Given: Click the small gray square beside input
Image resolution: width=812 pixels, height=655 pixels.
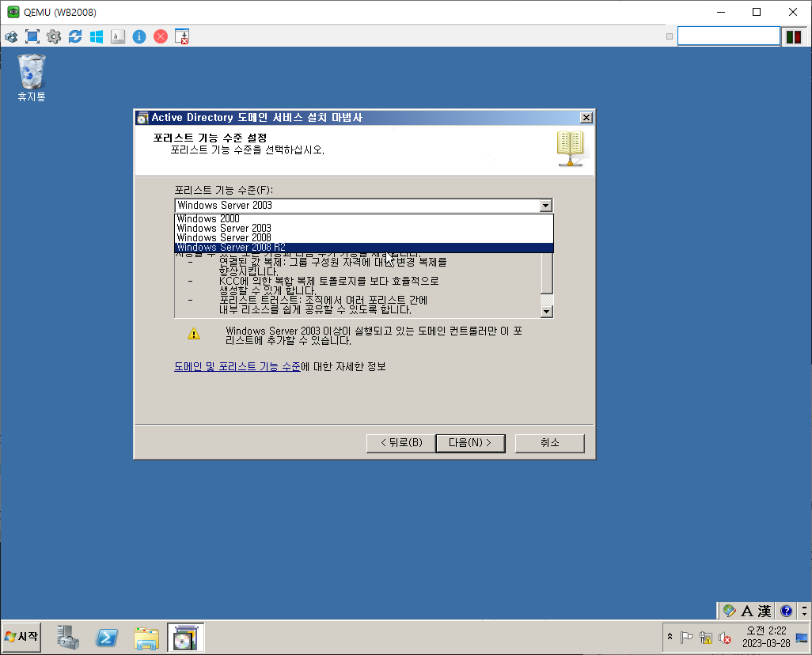Looking at the screenshot, I should (x=670, y=36).
